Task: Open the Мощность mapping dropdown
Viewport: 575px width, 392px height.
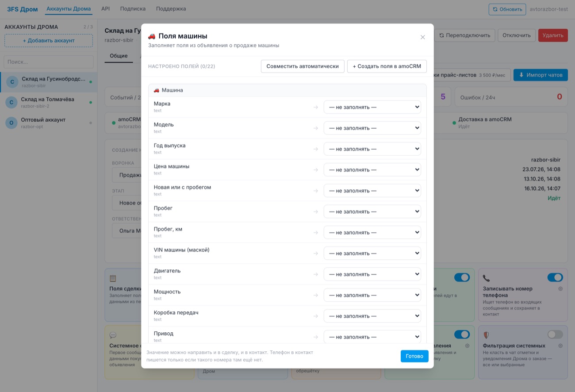Action: pos(372,295)
